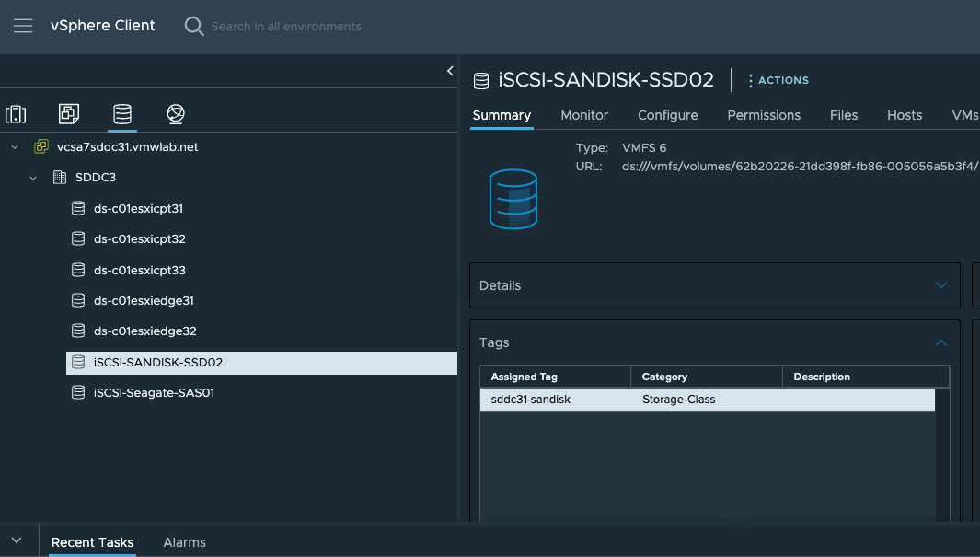This screenshot has width=980, height=557.
Task: Select the sddc31-sandisk tag row
Action: (x=707, y=400)
